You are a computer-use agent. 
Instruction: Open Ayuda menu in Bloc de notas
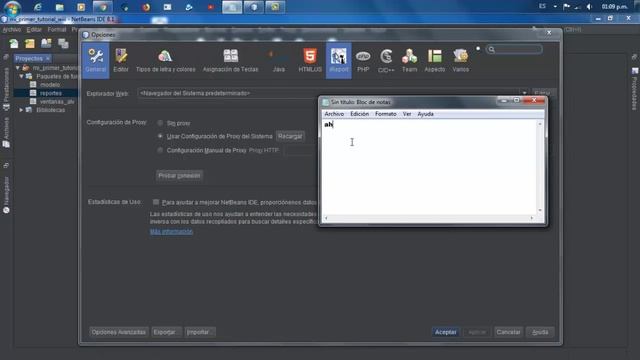(425, 114)
